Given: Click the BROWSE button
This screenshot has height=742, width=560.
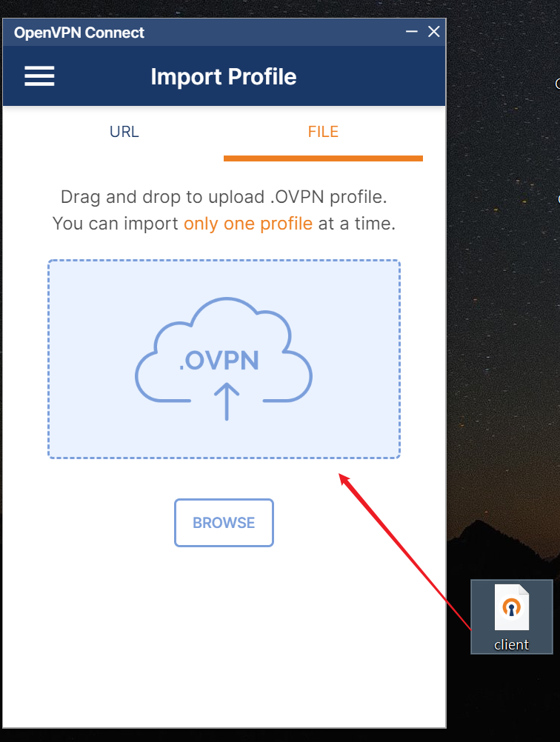Looking at the screenshot, I should tap(224, 522).
